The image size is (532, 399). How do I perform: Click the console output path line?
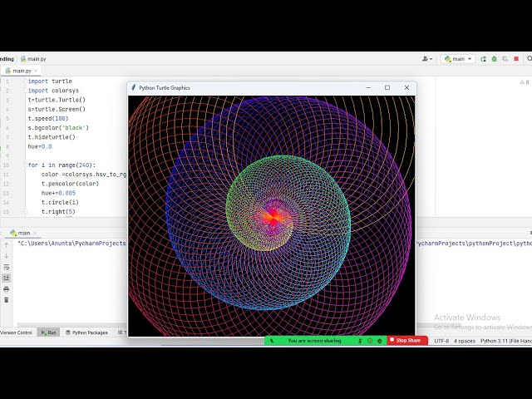(72, 244)
